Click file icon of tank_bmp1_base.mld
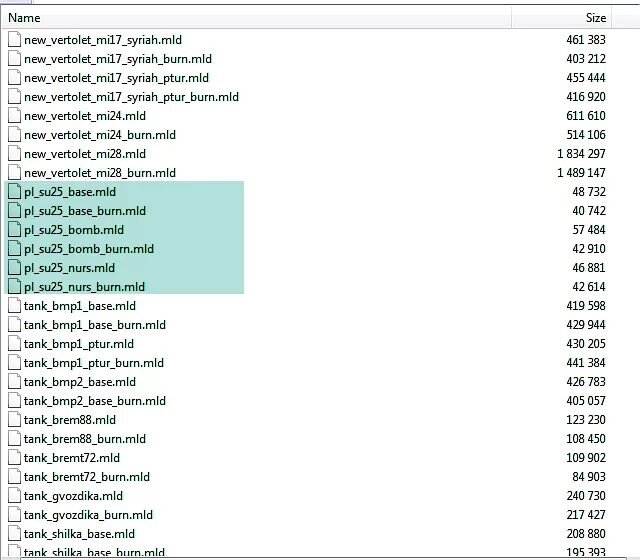The width and height of the screenshot is (640, 560). coord(14,305)
